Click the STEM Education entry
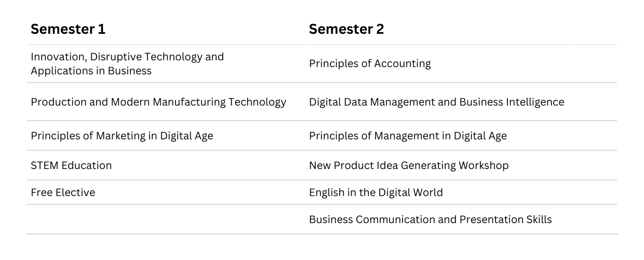The height and width of the screenshot is (260, 644). tap(71, 165)
